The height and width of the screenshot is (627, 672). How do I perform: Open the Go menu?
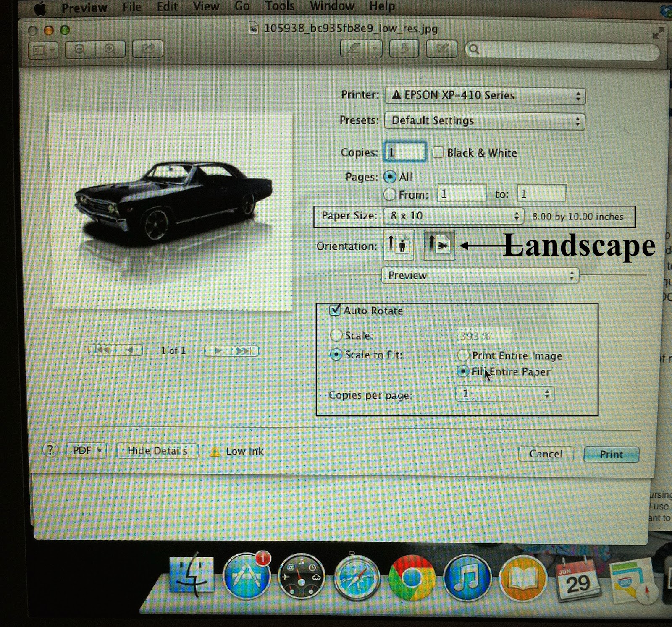pyautogui.click(x=242, y=6)
